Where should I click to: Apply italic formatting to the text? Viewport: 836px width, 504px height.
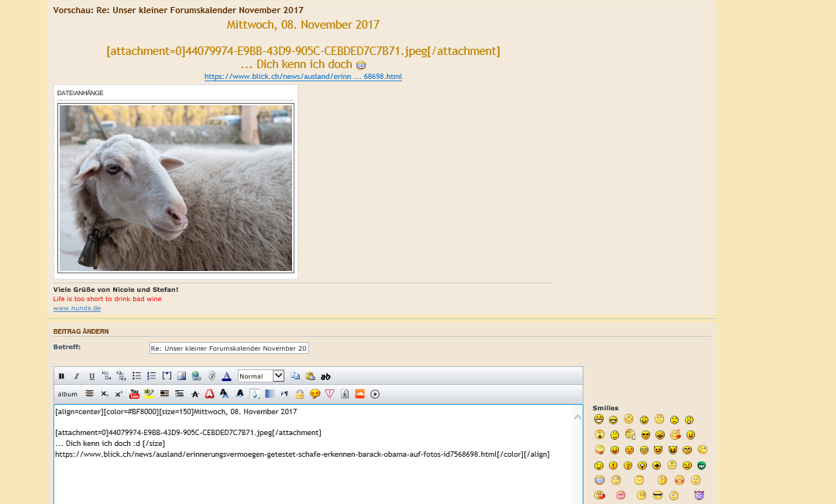(x=76, y=376)
